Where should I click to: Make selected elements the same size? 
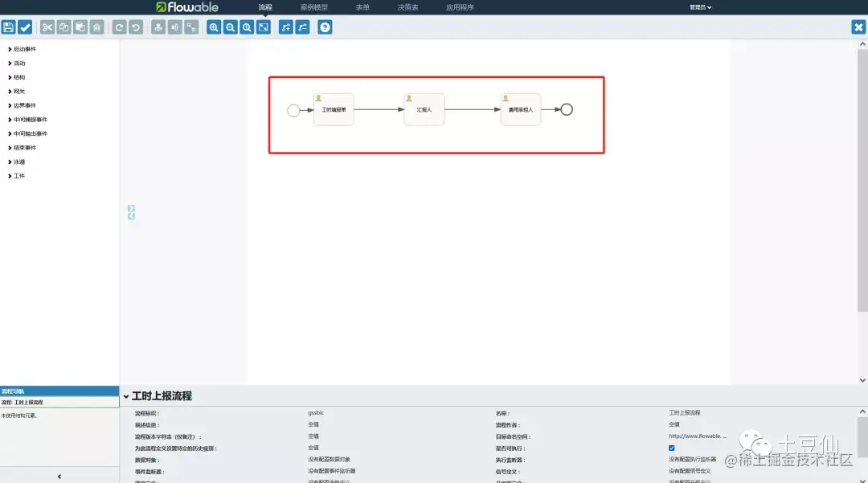click(191, 27)
